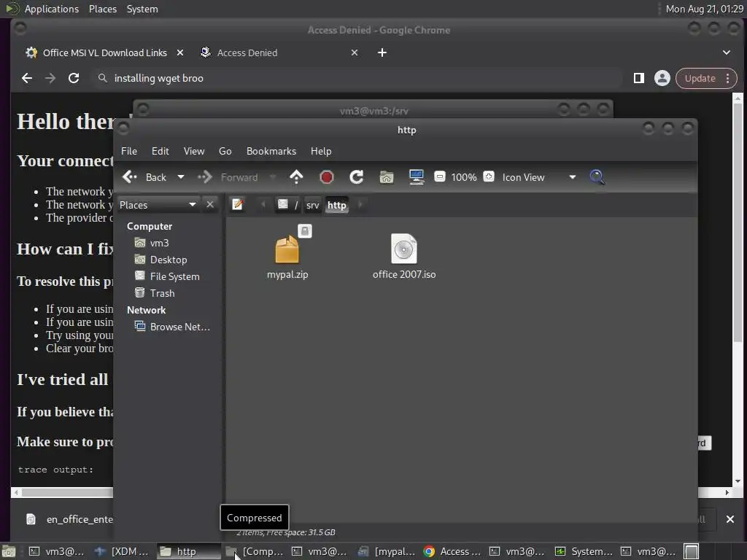
Task: Open Chrome tab search chevron
Action: [727, 52]
